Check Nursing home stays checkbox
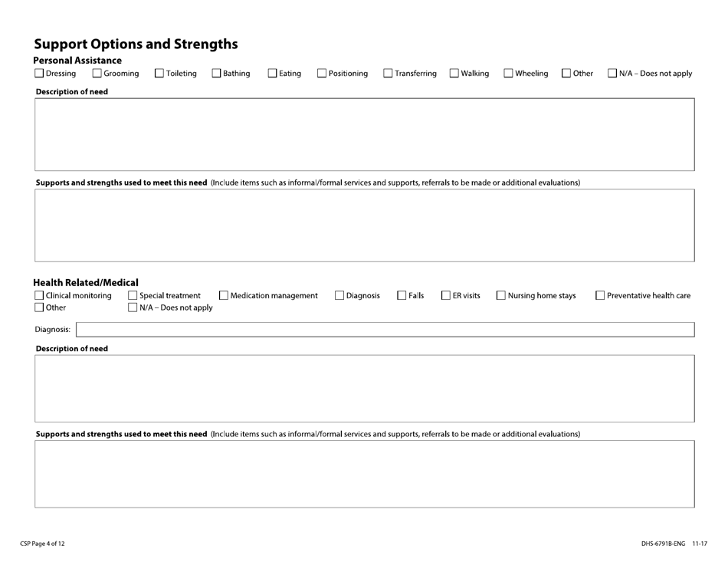 point(500,294)
